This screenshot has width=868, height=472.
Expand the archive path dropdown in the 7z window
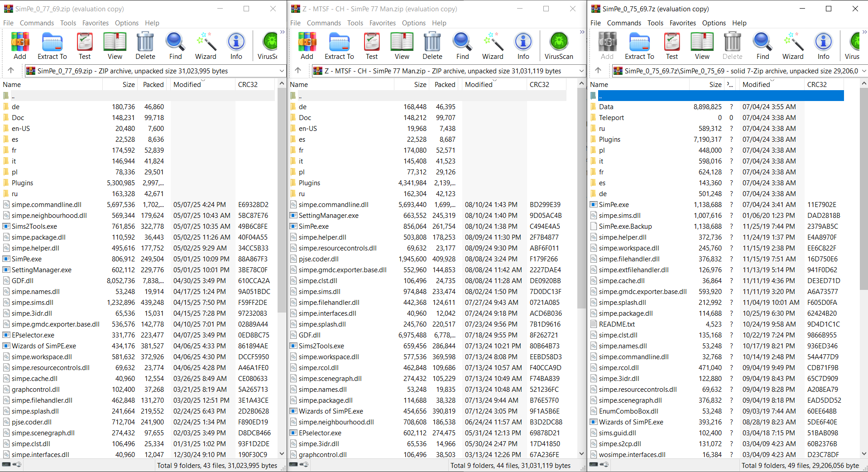(x=863, y=71)
